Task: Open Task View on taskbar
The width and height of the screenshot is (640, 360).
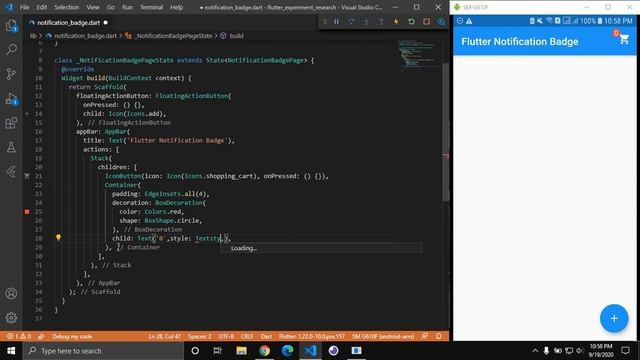Action: pyautogui.click(x=218, y=351)
